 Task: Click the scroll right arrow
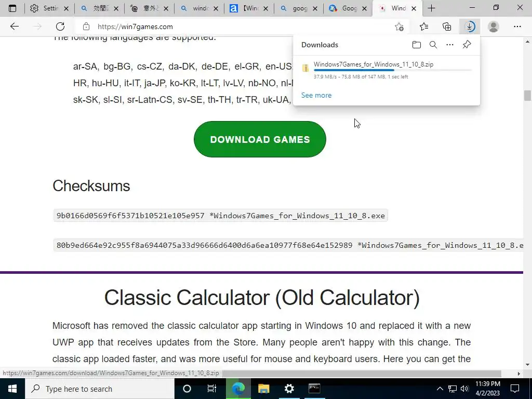(x=519, y=374)
